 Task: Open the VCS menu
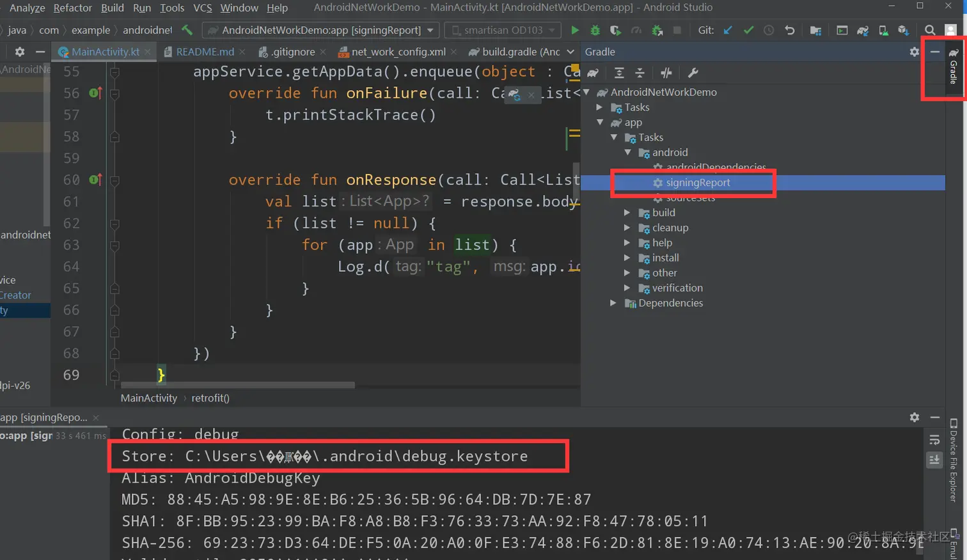[x=202, y=8]
